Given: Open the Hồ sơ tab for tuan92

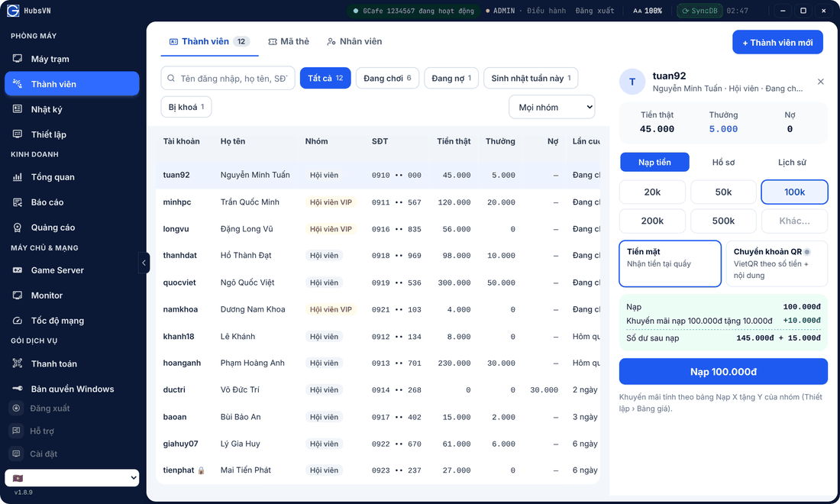Looking at the screenshot, I should (723, 163).
